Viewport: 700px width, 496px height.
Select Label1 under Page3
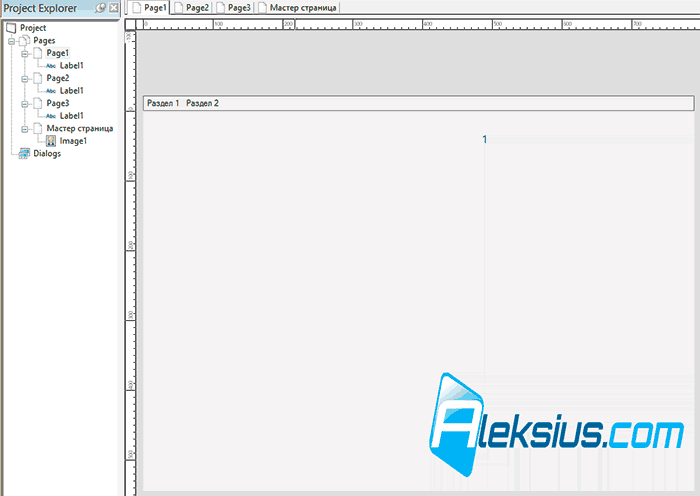tap(71, 116)
